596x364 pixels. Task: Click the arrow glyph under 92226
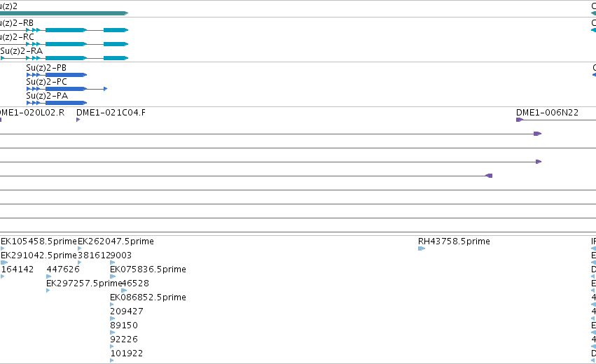pyautogui.click(x=112, y=346)
